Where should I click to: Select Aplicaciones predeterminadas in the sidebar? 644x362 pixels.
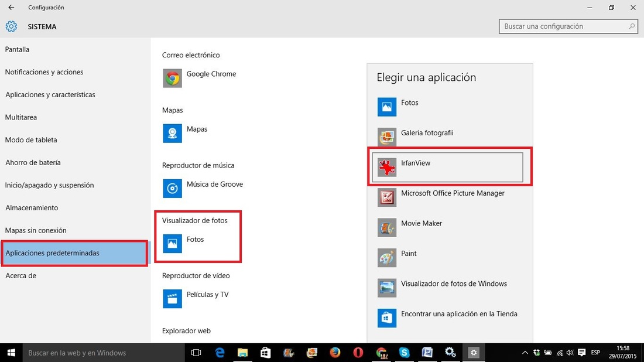[75, 253]
